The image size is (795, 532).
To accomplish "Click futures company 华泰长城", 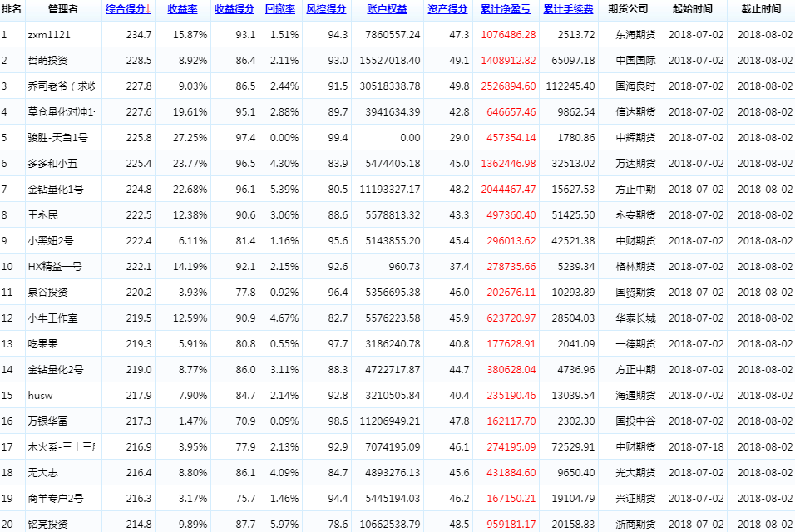I will [636, 318].
